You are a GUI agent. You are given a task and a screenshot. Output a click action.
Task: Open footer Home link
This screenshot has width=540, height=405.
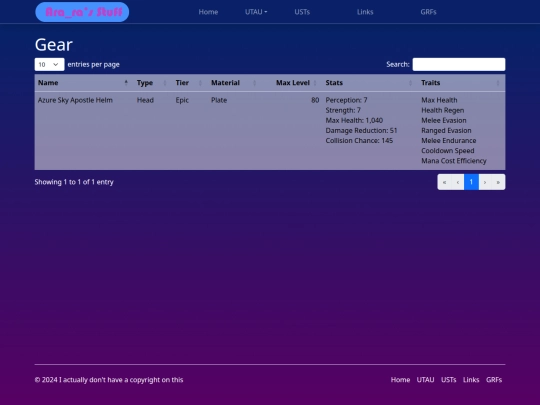[x=400, y=380]
